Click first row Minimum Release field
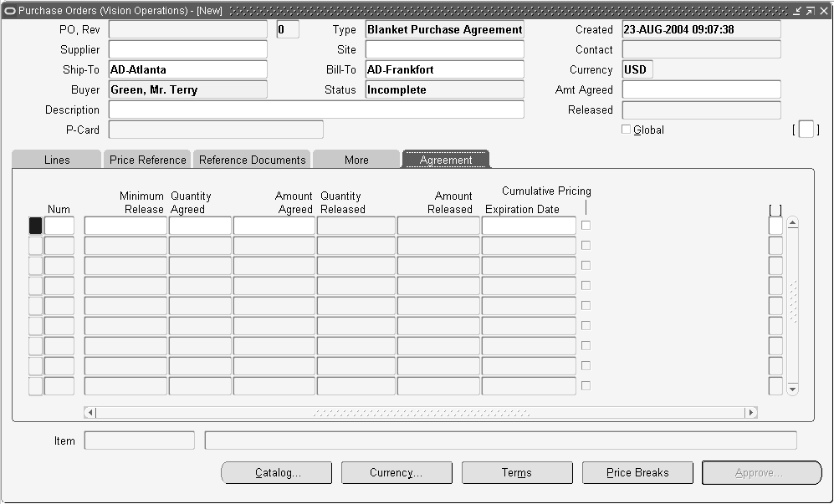The image size is (834, 504). 125,226
